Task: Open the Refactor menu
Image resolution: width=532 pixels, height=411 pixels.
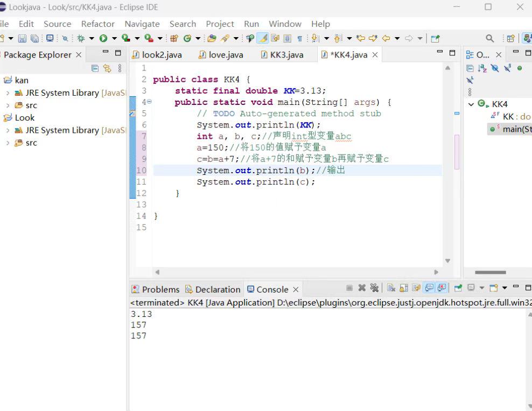Action: pyautogui.click(x=97, y=24)
